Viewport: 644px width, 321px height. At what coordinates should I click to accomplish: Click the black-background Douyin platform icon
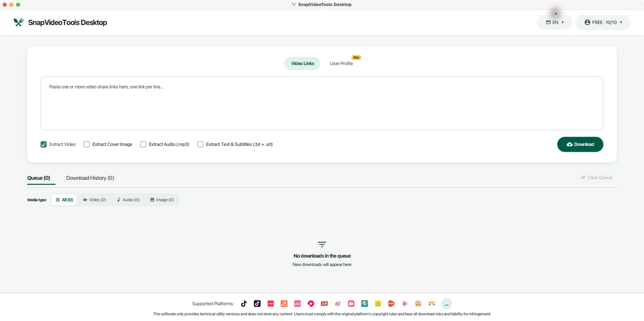[257, 303]
